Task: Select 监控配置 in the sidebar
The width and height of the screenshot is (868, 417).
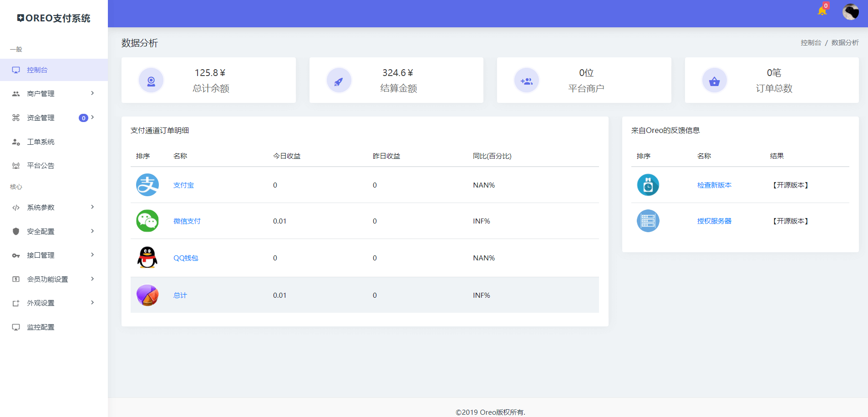Action: 41,327
